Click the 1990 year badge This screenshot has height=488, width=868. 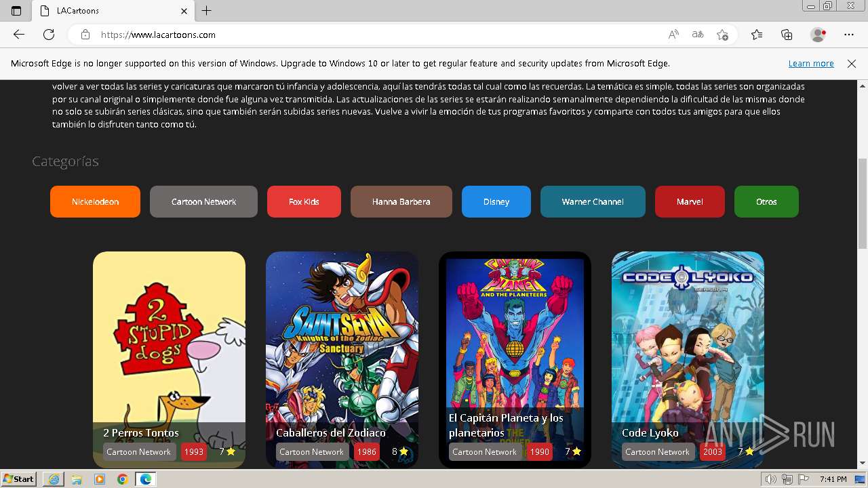[x=540, y=451]
